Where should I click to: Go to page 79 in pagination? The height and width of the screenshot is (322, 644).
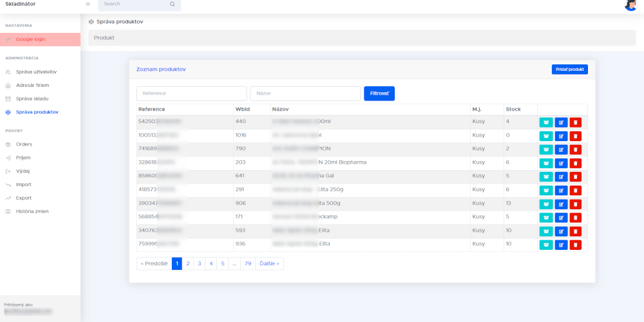click(247, 263)
